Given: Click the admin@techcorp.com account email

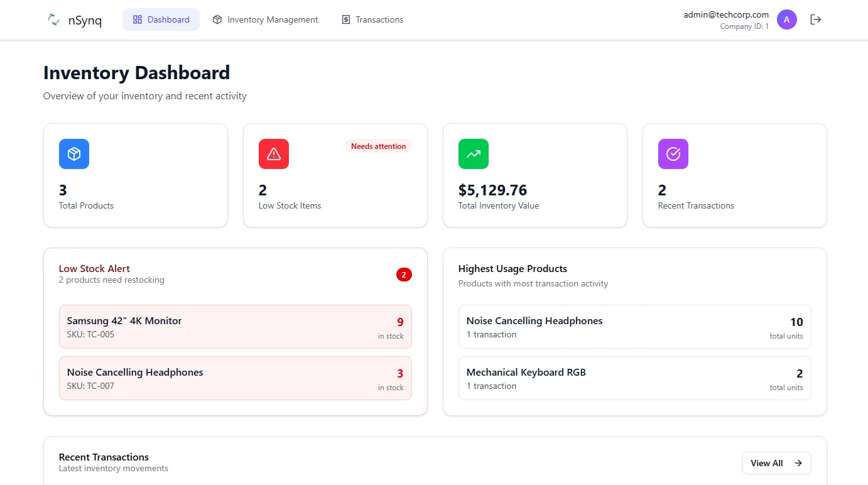Looking at the screenshot, I should pyautogui.click(x=725, y=14).
